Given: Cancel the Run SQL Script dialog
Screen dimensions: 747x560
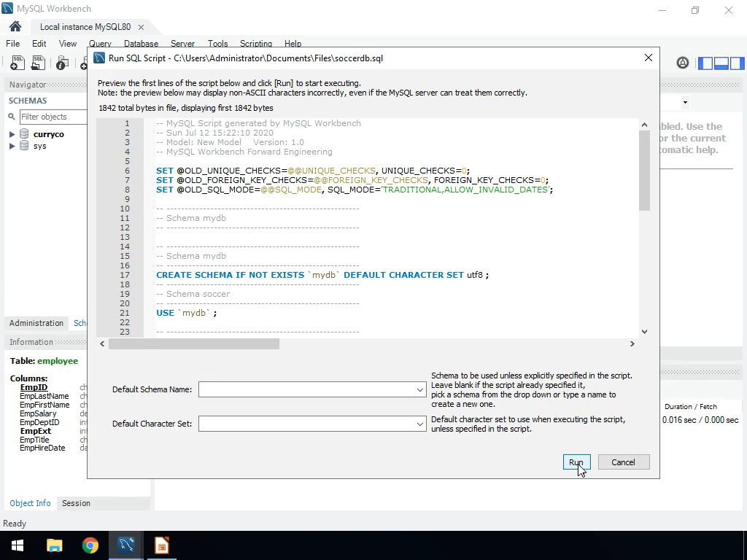Looking at the screenshot, I should pos(624,462).
